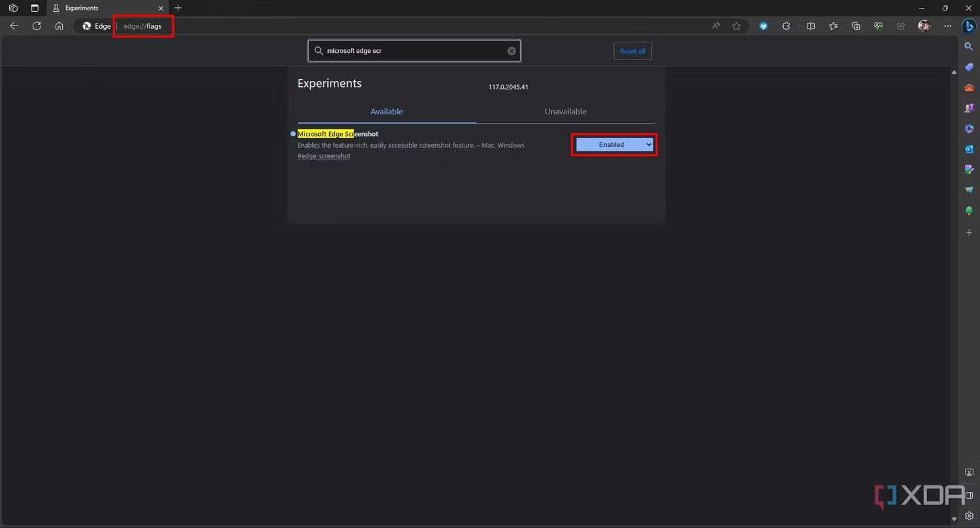This screenshot has width=980, height=528.
Task: Click the Bing Copilot sidebar icon
Action: click(969, 26)
